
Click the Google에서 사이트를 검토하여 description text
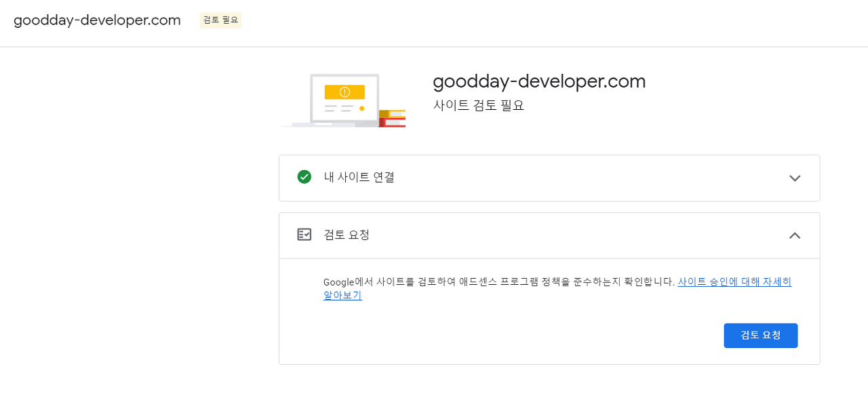pos(499,282)
